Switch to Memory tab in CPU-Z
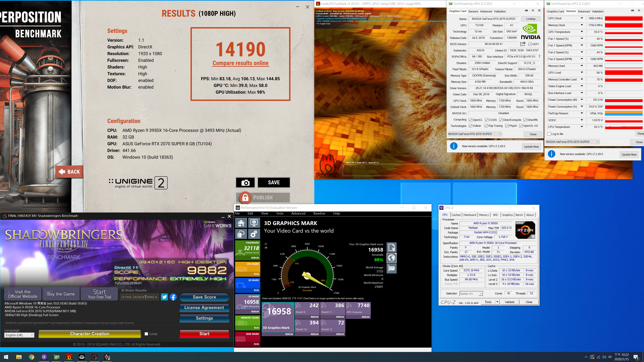The image size is (644, 362). point(484,215)
